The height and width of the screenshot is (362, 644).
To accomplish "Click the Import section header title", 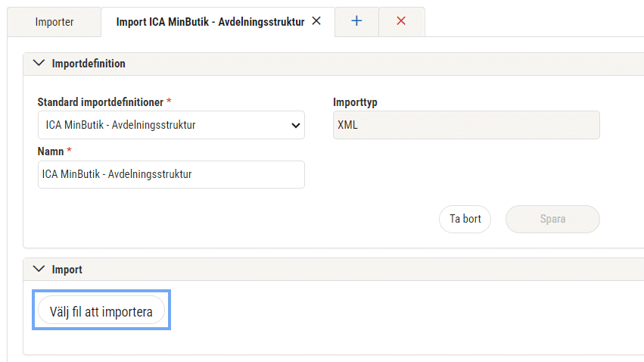I will click(x=67, y=270).
